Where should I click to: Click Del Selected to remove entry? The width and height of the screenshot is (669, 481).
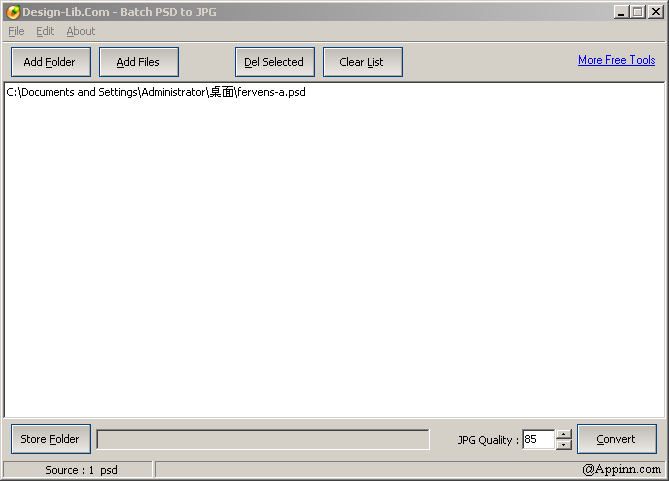click(274, 62)
